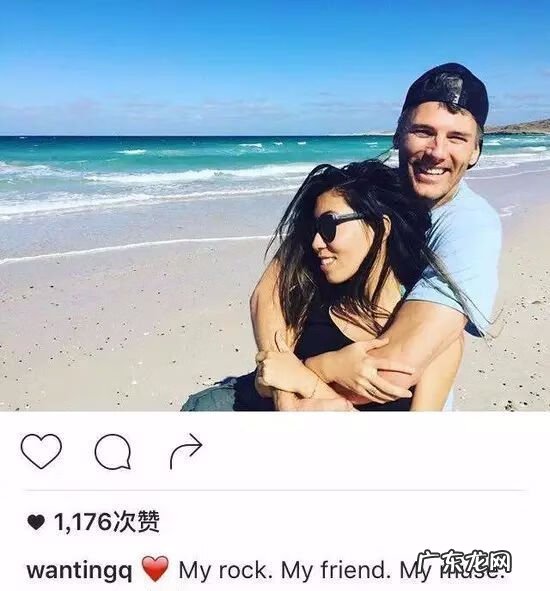This screenshot has height=591, width=550.
Task: Tap the sandy beach at photo's left
Action: coord(113,332)
